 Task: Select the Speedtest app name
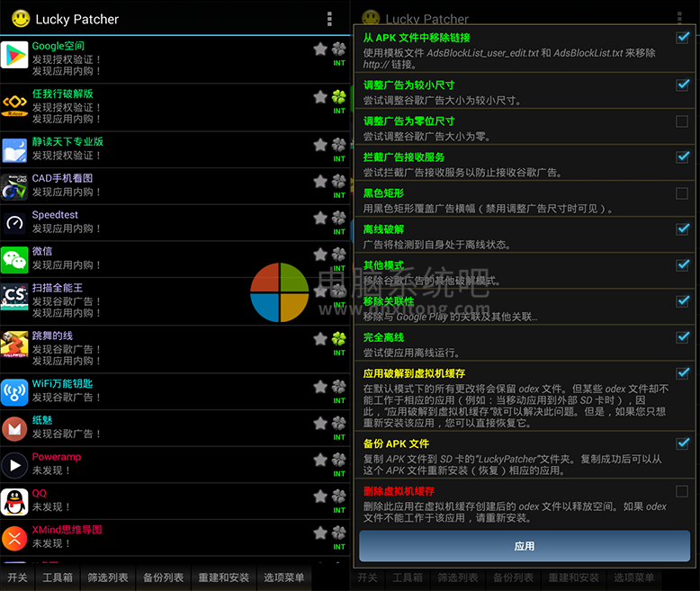[55, 215]
